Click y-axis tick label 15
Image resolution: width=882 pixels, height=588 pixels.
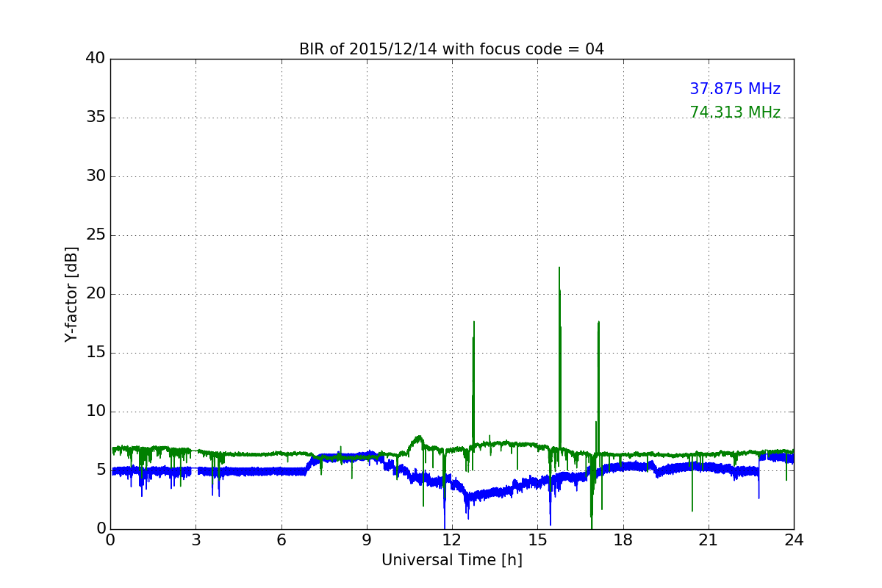[96, 353]
